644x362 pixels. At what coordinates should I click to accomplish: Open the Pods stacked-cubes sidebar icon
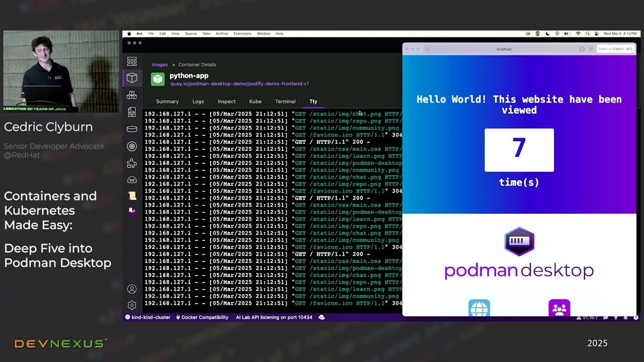[132, 95]
